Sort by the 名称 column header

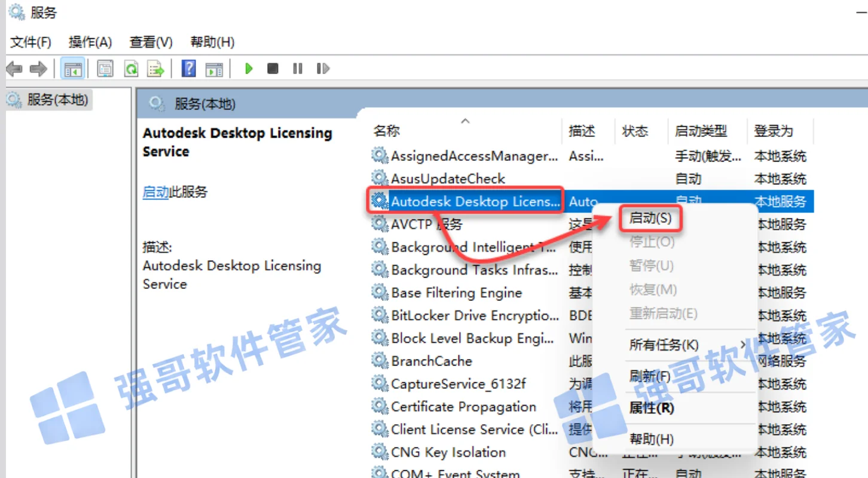point(387,131)
